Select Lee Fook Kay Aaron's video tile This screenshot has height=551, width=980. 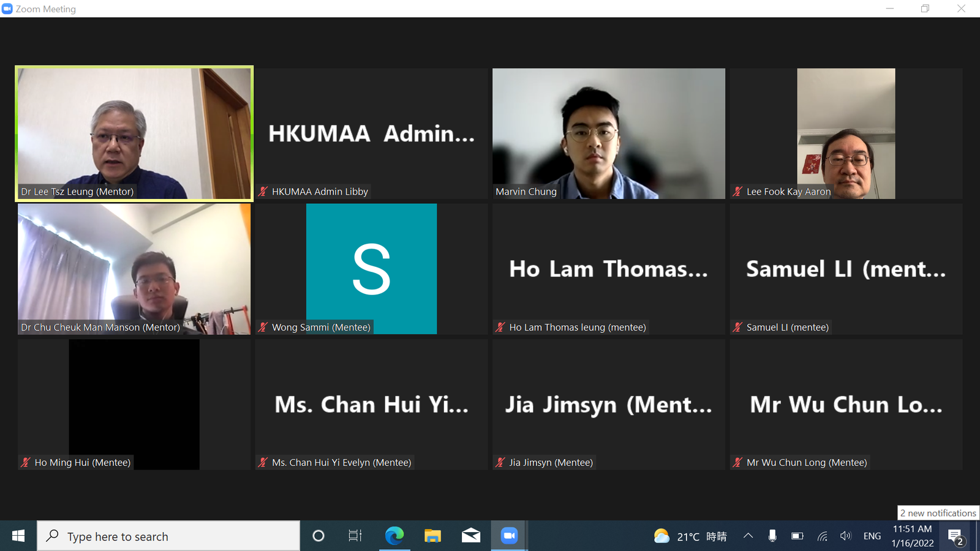click(x=846, y=133)
